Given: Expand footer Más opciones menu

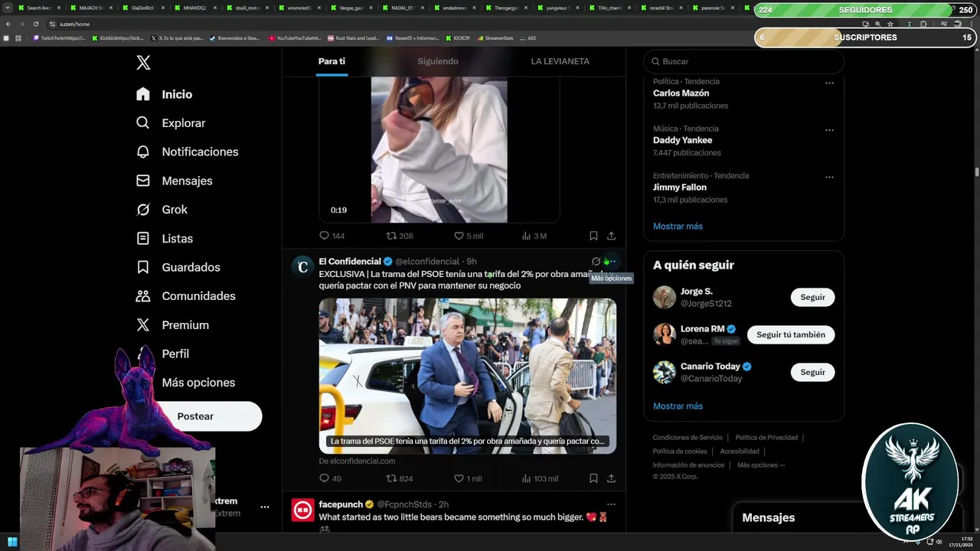Looking at the screenshot, I should pos(761,465).
